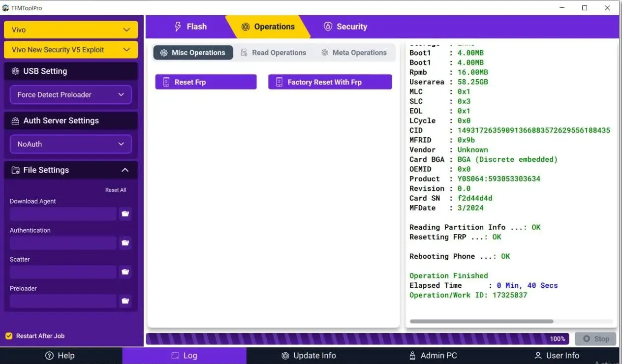The image size is (622, 364).
Task: Click the log panel horizontal scrollbar
Action: (481, 322)
